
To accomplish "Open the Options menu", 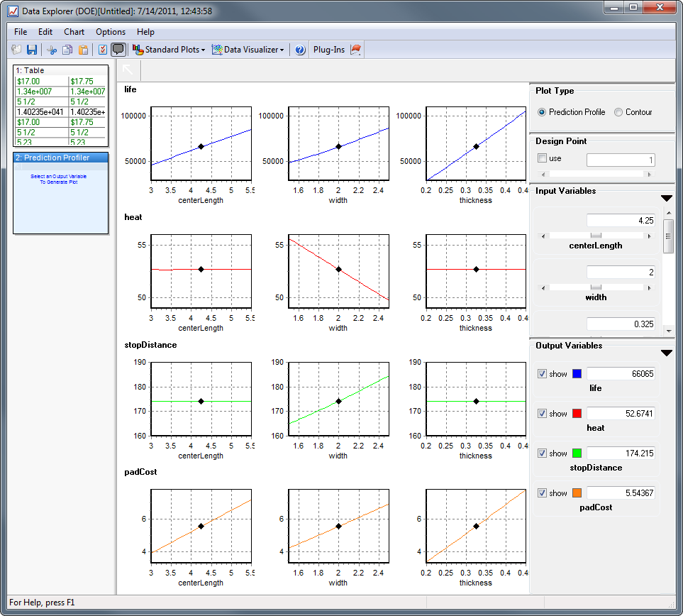I will pyautogui.click(x=111, y=32).
